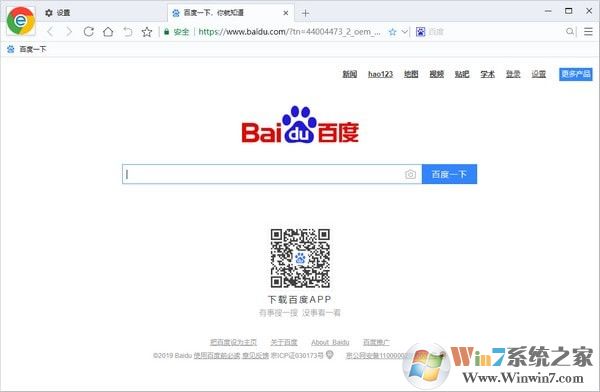The height and width of the screenshot is (392, 600).
Task: Close the Baidu tab
Action: 285,13
